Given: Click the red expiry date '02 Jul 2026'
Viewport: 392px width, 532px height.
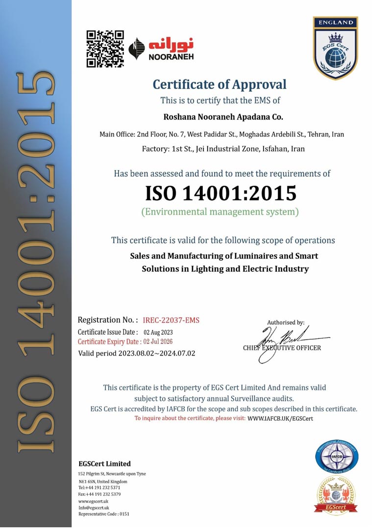Looking at the screenshot, I should pos(158,341).
